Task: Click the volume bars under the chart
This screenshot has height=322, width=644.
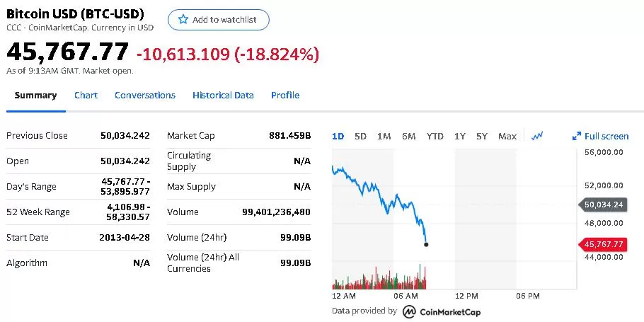Action: [379, 277]
